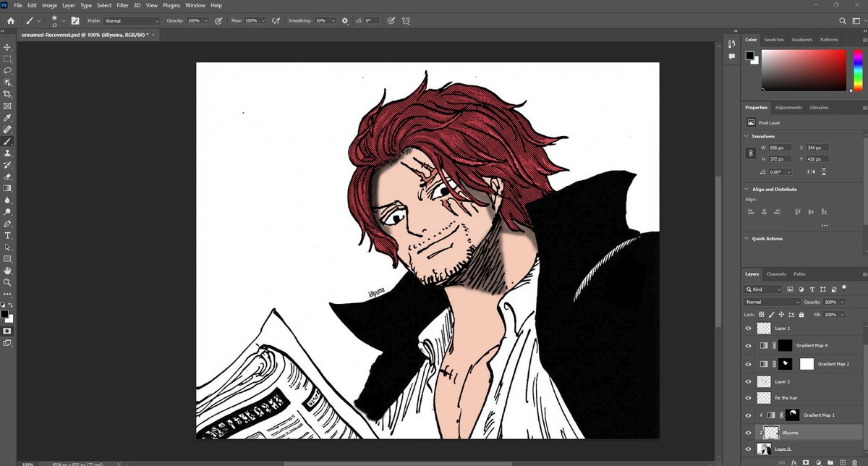Open the Brush Settings panel icon

pos(75,21)
